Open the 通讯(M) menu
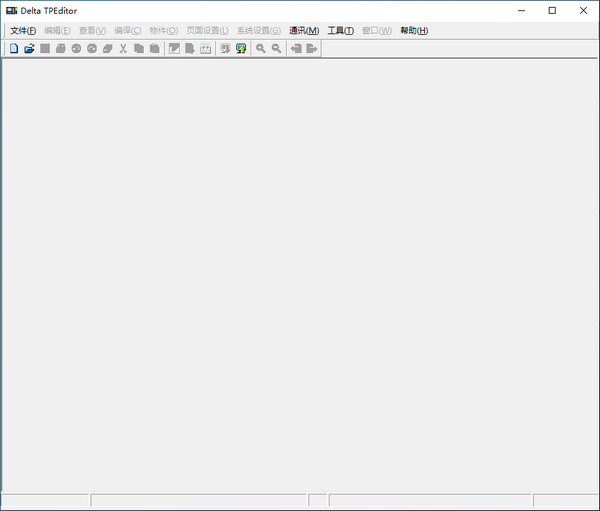Image resolution: width=600 pixels, height=511 pixels. coord(304,31)
